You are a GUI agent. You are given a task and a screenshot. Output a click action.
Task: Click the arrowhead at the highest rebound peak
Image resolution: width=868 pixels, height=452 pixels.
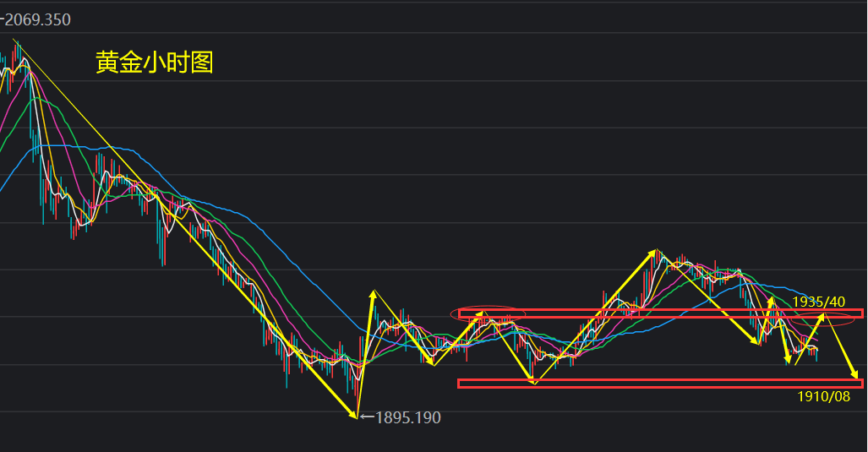click(x=655, y=252)
